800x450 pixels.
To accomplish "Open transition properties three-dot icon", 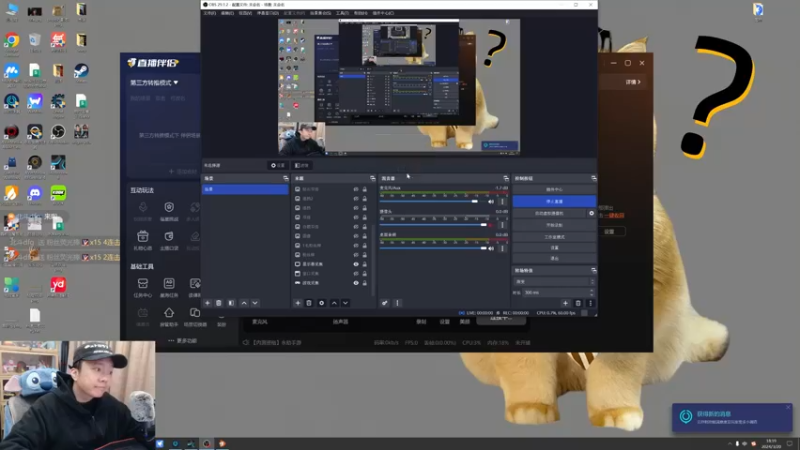I will click(x=590, y=303).
